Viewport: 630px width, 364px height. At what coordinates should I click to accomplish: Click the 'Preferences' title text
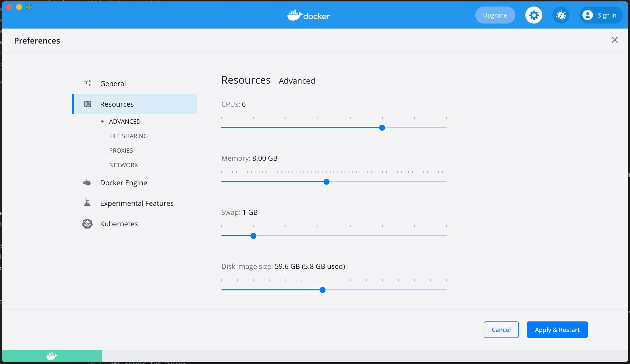[37, 41]
